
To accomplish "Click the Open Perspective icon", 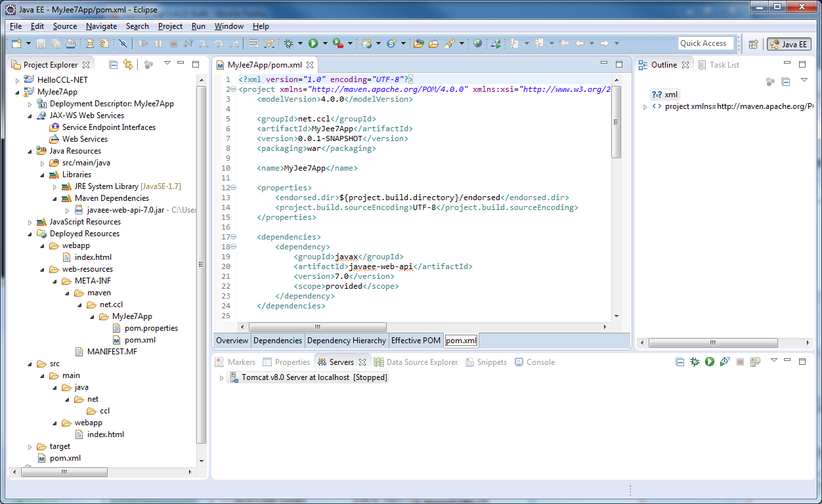I will (754, 44).
